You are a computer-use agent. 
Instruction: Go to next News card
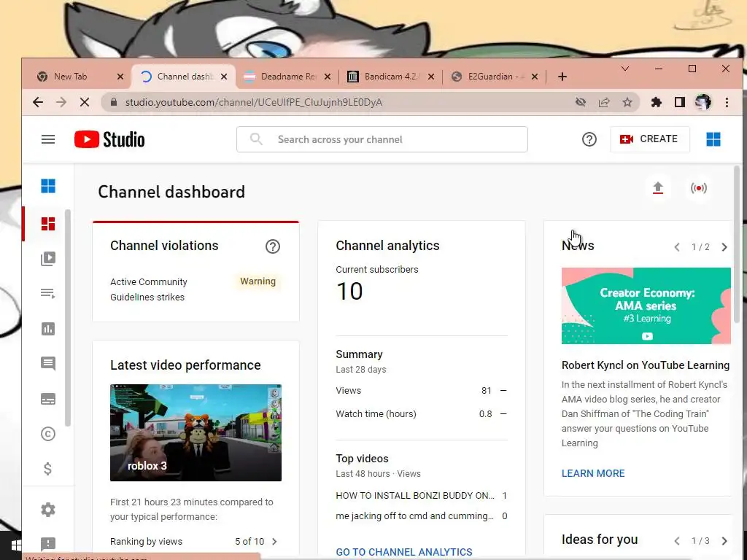724,247
